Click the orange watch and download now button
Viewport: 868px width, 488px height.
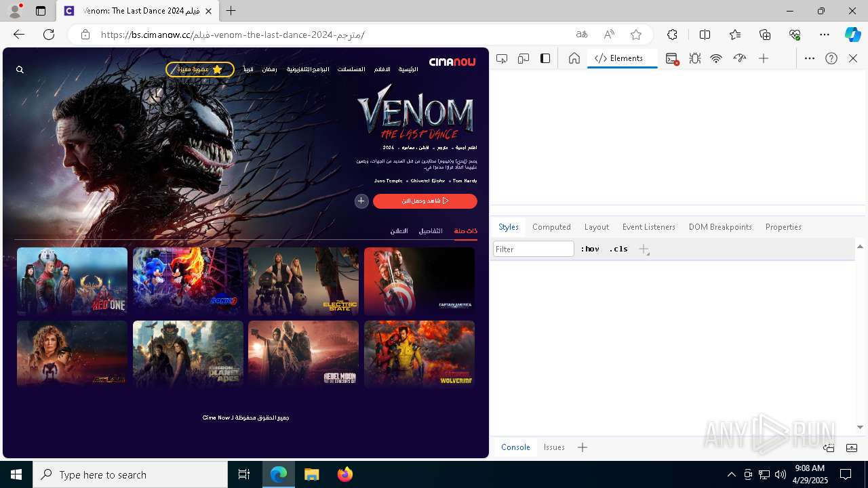425,201
